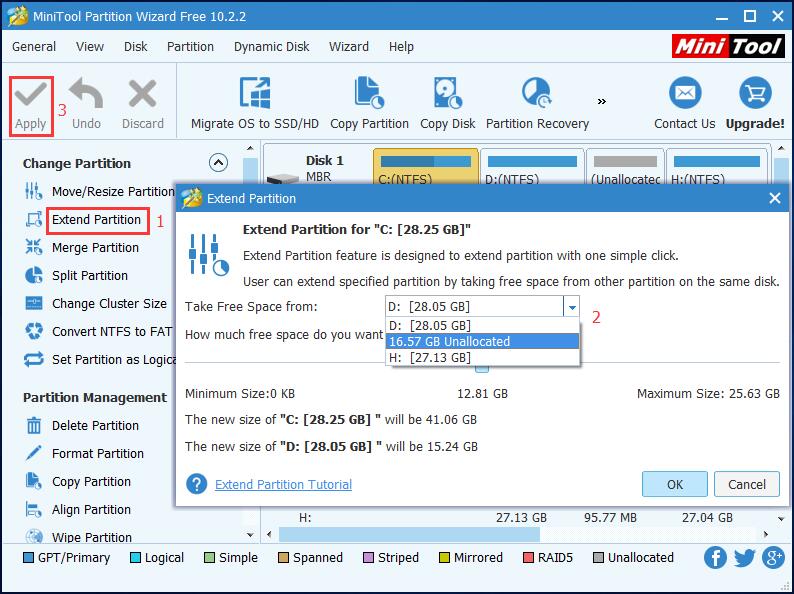Image resolution: width=794 pixels, height=594 pixels.
Task: Open the Twitter page icon
Action: click(744, 558)
